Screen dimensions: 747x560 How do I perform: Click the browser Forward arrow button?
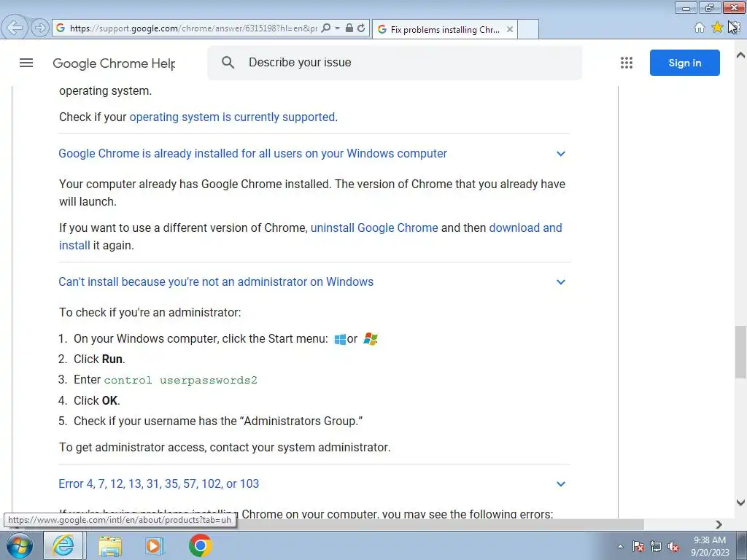40,28
